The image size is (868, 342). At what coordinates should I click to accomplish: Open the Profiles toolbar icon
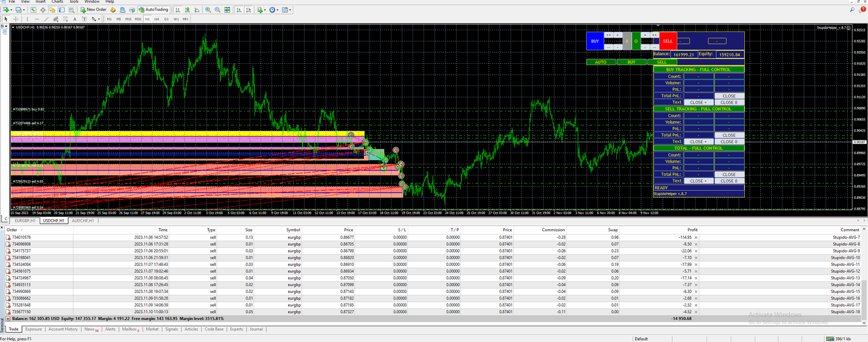18,9
